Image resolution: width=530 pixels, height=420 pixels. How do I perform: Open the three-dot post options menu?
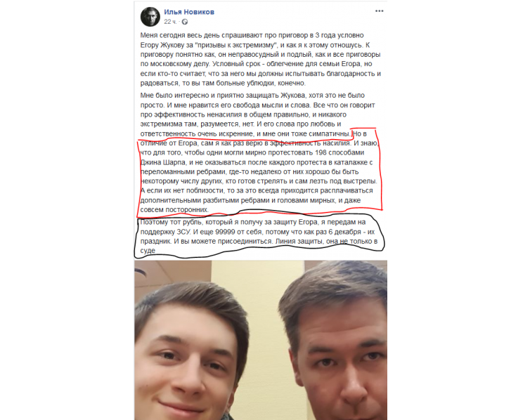point(380,11)
